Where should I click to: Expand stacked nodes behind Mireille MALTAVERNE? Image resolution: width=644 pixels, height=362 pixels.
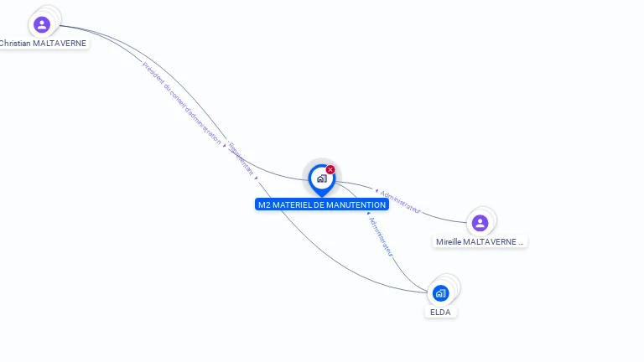point(491,215)
